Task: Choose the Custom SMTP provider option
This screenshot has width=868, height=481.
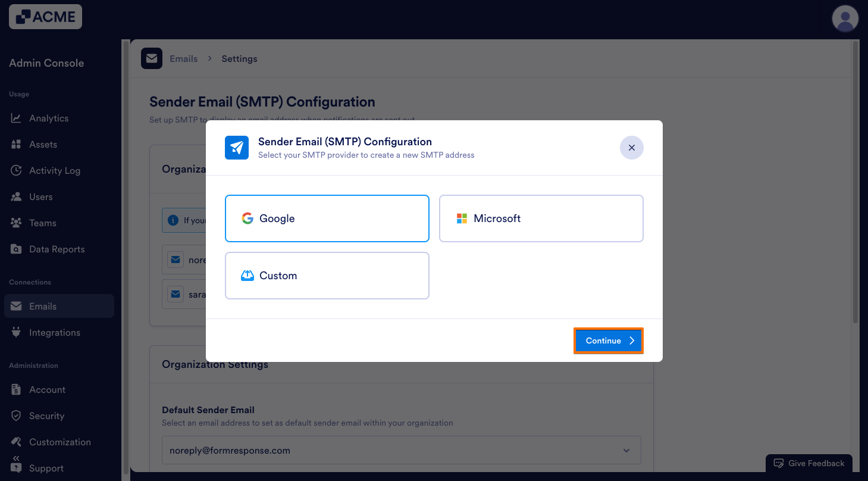Action: tap(327, 276)
